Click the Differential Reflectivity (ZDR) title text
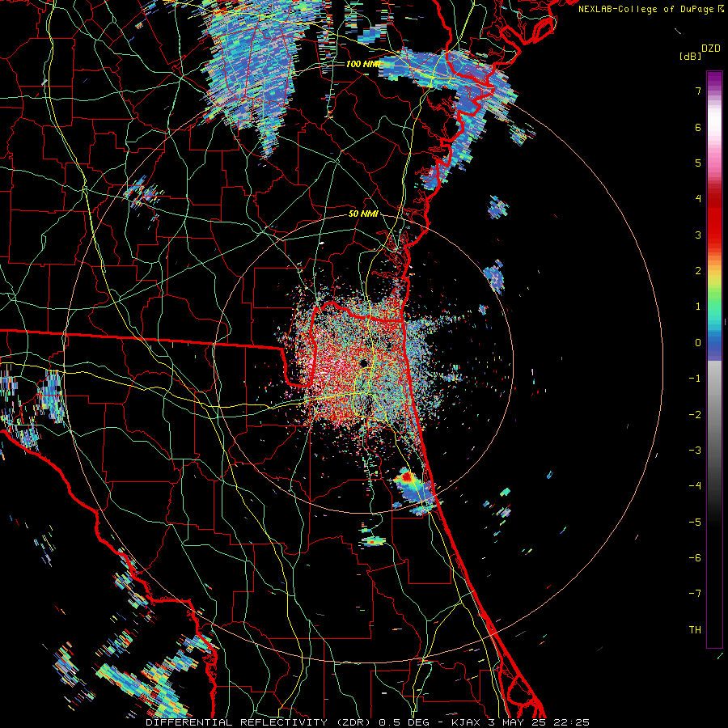 click(x=257, y=722)
